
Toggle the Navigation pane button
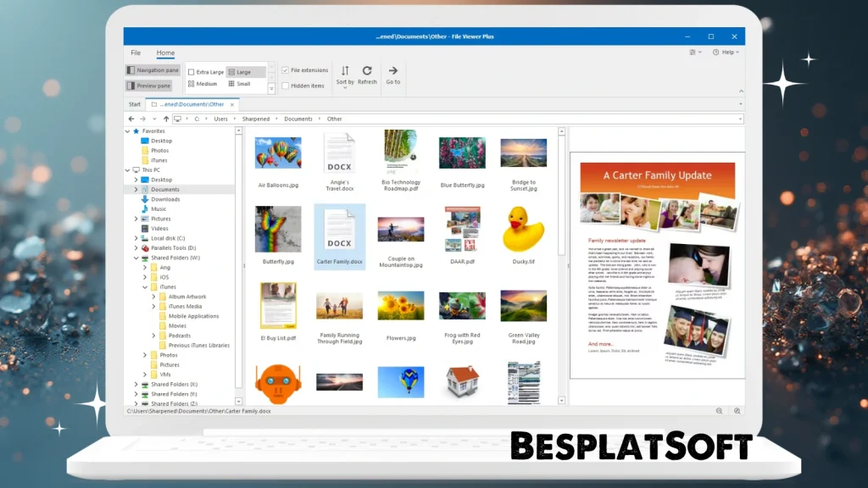pyautogui.click(x=153, y=69)
